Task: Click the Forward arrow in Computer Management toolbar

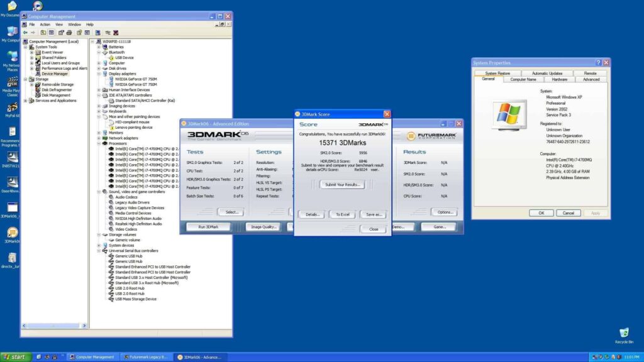Action: click(x=33, y=33)
